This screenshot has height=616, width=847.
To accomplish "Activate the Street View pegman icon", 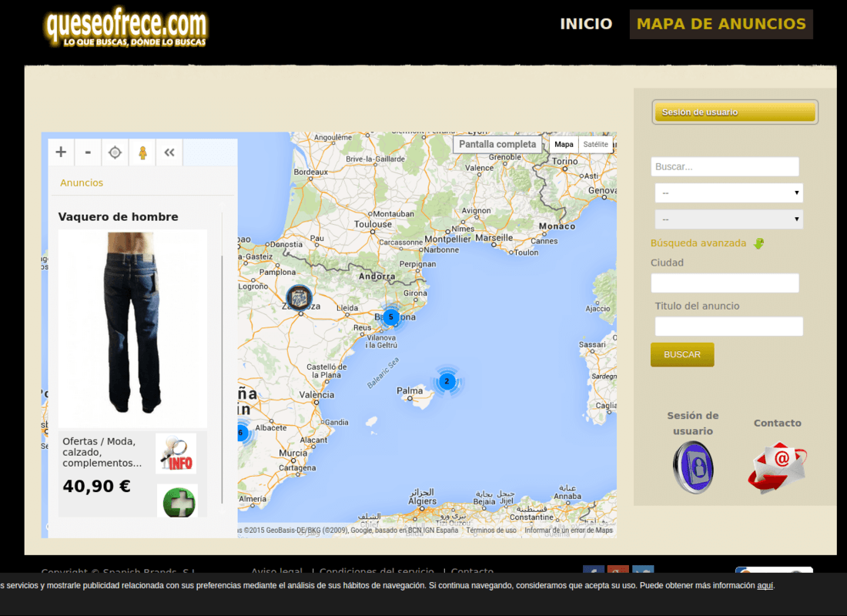I will (x=142, y=152).
